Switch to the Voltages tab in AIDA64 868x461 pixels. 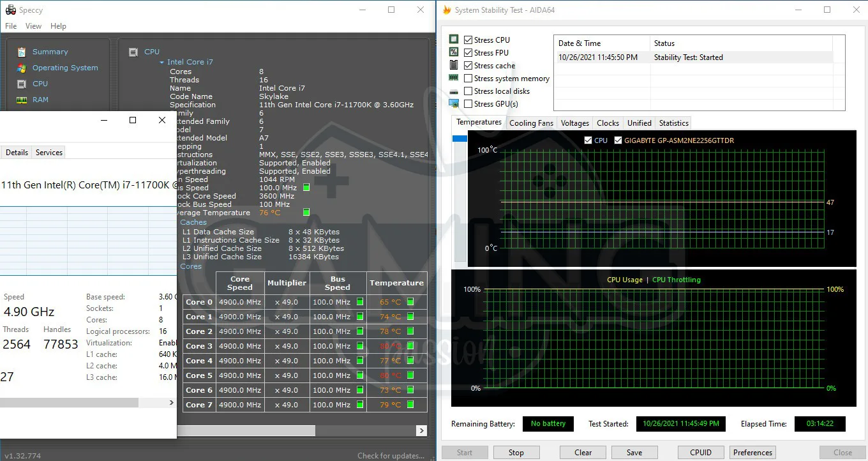point(575,123)
